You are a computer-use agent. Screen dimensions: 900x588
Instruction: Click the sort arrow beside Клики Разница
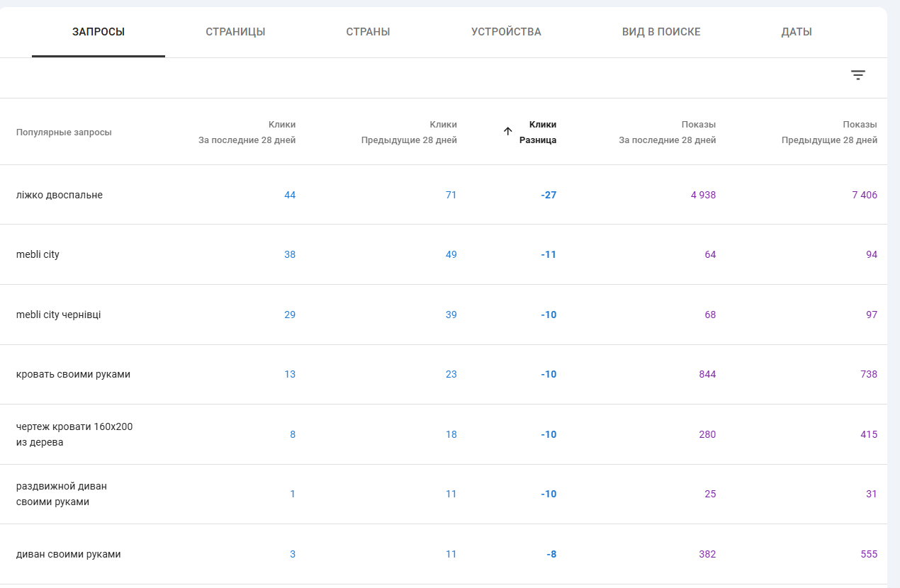[507, 131]
